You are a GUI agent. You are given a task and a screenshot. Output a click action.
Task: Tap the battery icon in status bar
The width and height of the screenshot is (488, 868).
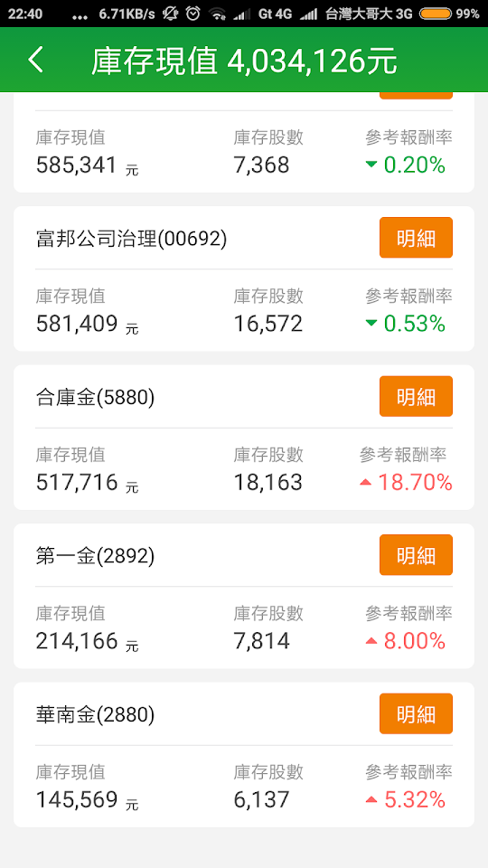pyautogui.click(x=435, y=14)
